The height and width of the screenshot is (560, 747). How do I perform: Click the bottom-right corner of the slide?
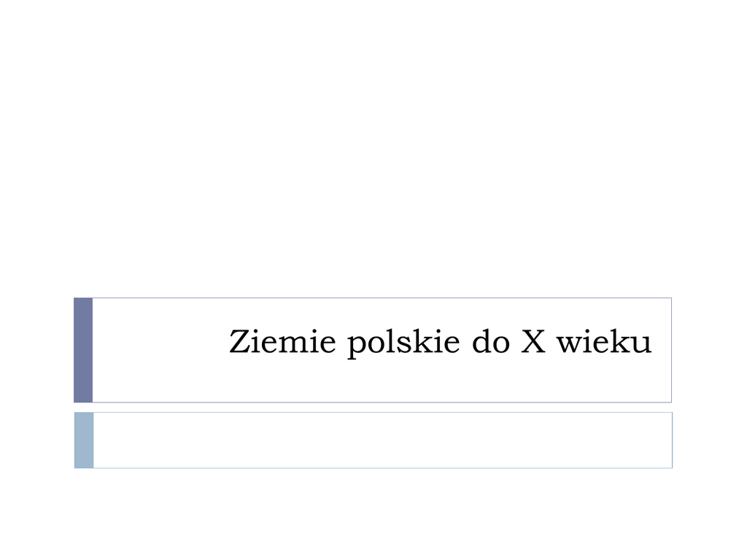[x=743, y=556]
